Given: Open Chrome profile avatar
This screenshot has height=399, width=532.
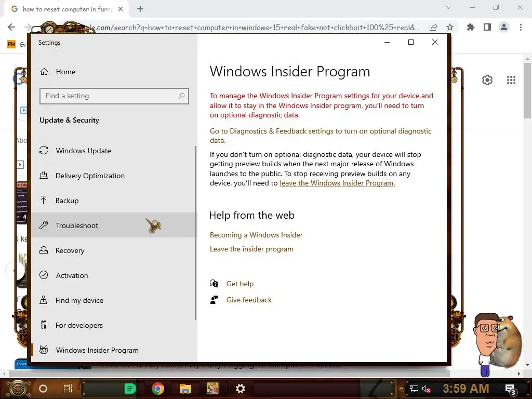Looking at the screenshot, I should tap(504, 27).
